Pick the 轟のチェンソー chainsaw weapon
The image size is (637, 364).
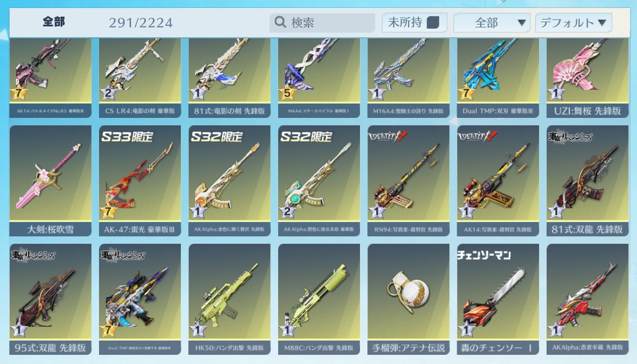[498, 299]
